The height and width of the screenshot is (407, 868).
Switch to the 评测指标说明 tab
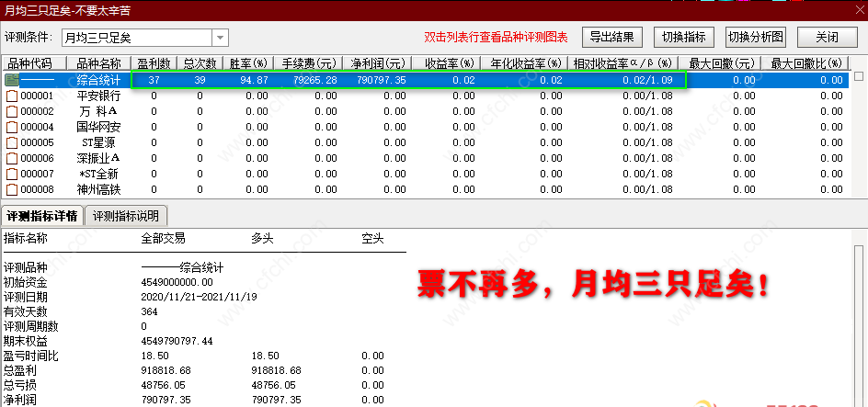point(126,216)
